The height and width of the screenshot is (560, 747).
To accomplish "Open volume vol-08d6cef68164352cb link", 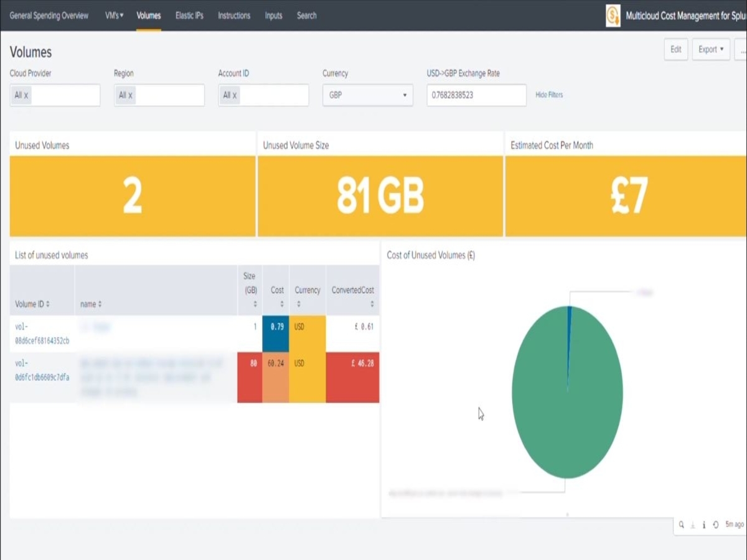I will click(x=42, y=334).
